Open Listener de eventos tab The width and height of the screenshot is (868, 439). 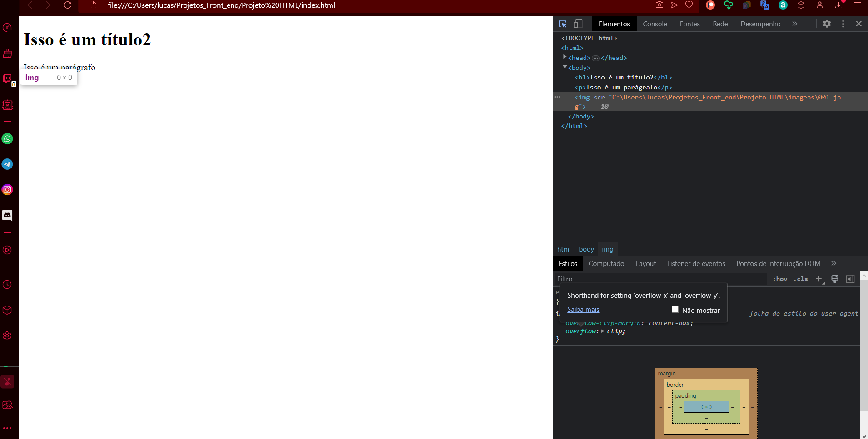pos(696,264)
